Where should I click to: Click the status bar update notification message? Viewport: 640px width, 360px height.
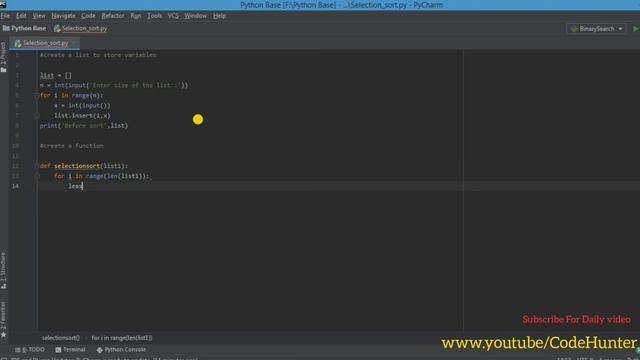pos(104,358)
